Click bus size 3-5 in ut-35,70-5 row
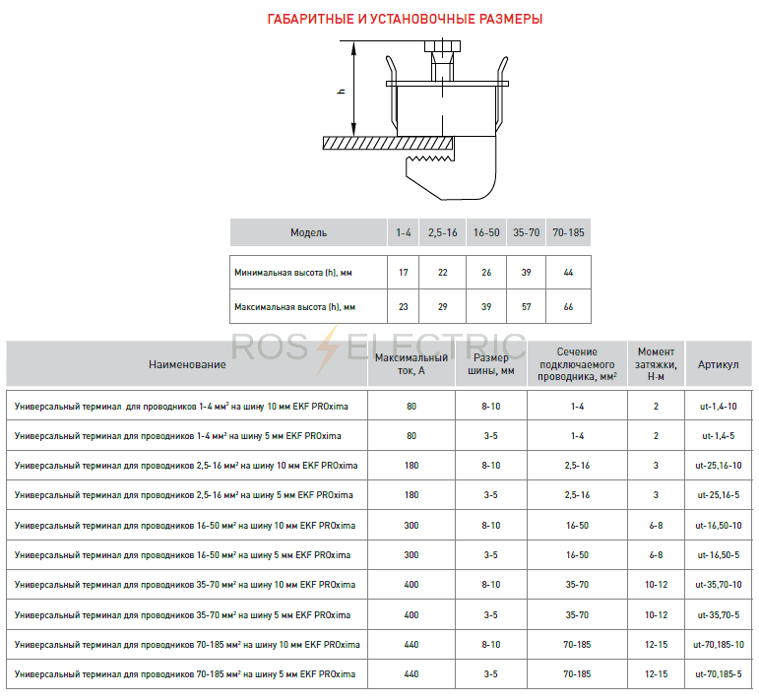 pos(491,615)
